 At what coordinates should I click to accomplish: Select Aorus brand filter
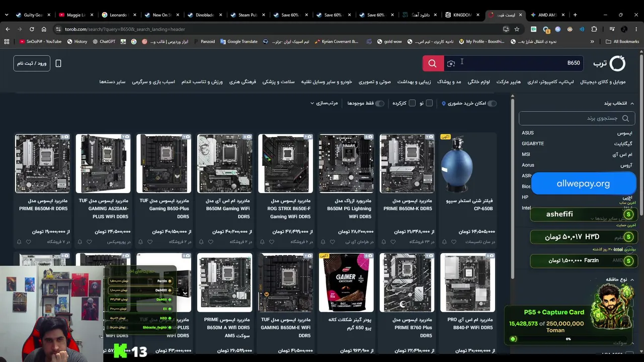click(x=577, y=165)
